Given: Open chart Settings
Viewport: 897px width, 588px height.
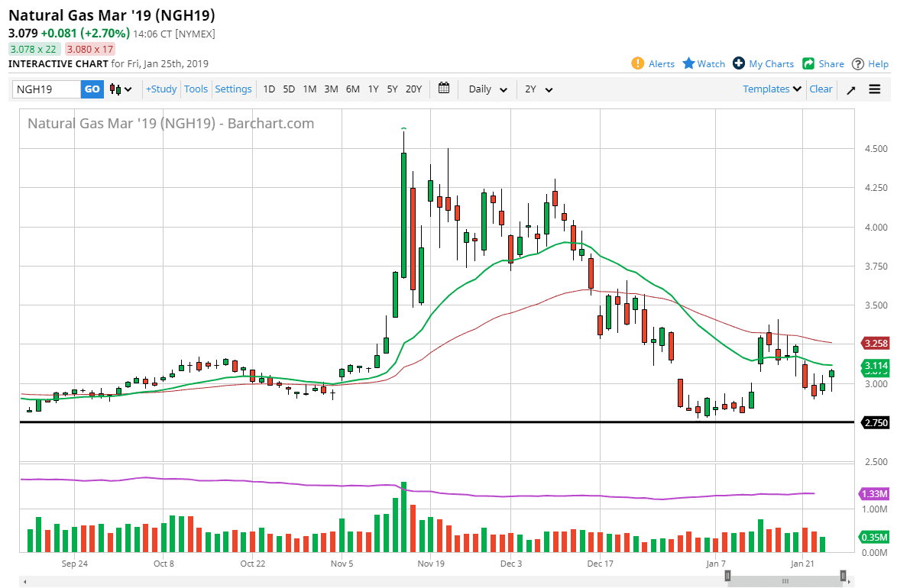Looking at the screenshot, I should click(x=233, y=89).
